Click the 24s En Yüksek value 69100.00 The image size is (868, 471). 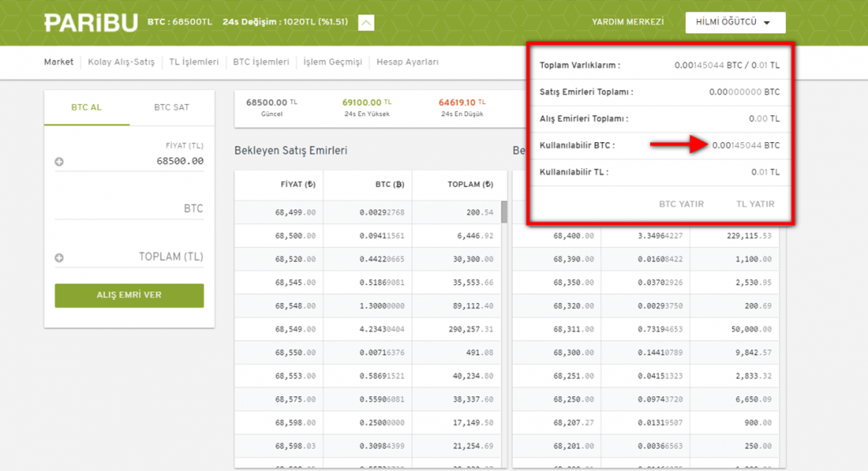[x=367, y=103]
